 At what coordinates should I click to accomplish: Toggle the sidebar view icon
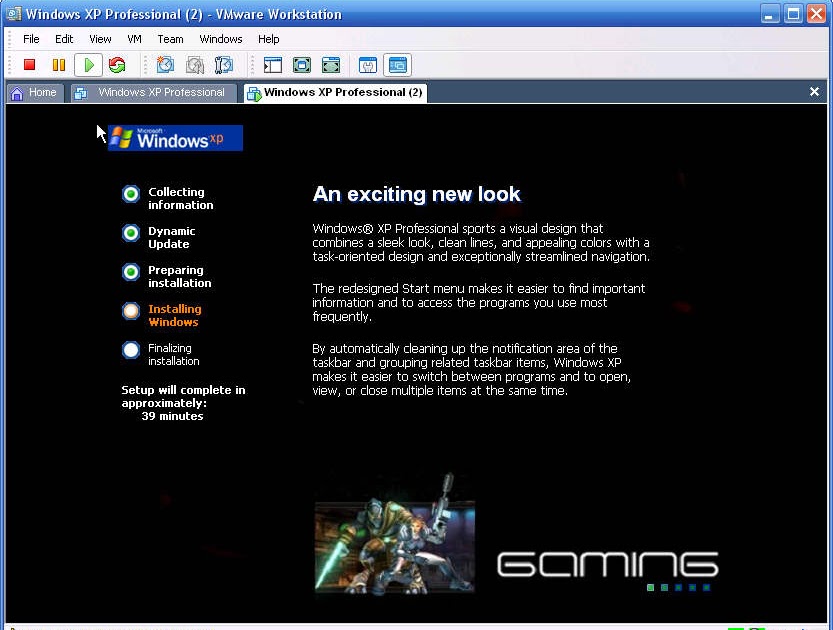pyautogui.click(x=273, y=65)
